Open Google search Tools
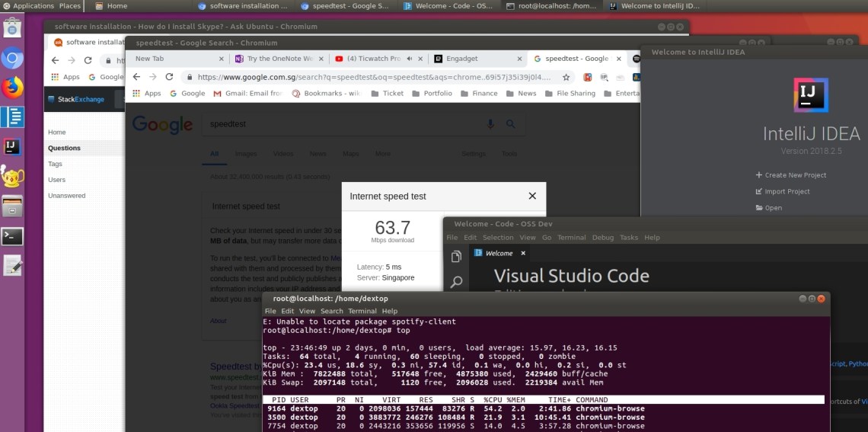 (x=509, y=154)
